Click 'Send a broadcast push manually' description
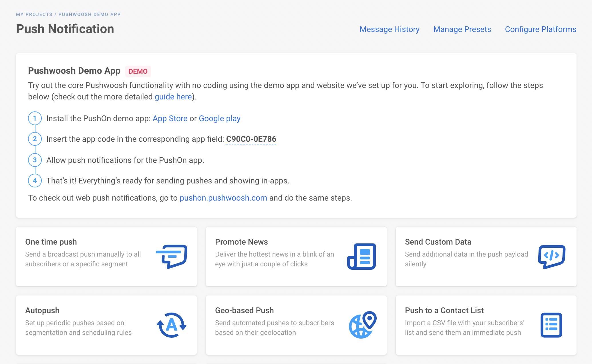592x364 pixels. (x=83, y=259)
